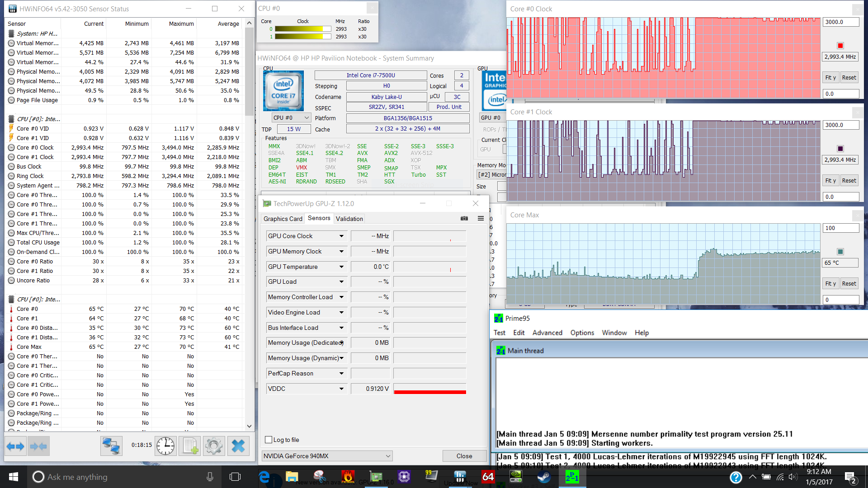The height and width of the screenshot is (488, 868).
Task: Click the 3000.0 max field of Core #0 graph
Action: coord(841,22)
